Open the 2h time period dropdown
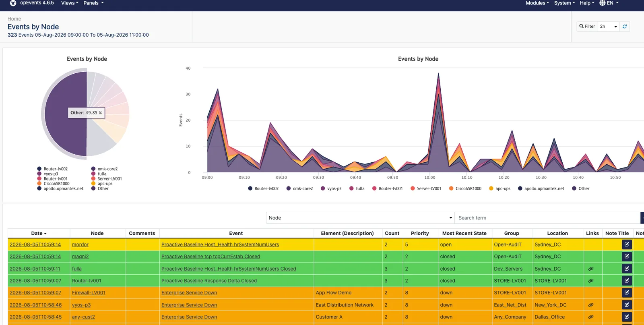 coord(608,27)
